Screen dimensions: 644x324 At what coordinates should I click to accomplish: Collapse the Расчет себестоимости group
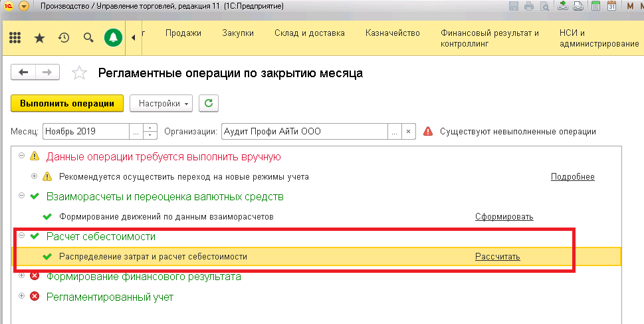(x=21, y=236)
